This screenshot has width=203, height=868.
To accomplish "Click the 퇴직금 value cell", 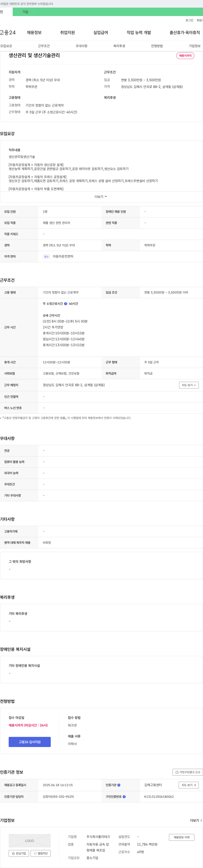I will (148, 374).
